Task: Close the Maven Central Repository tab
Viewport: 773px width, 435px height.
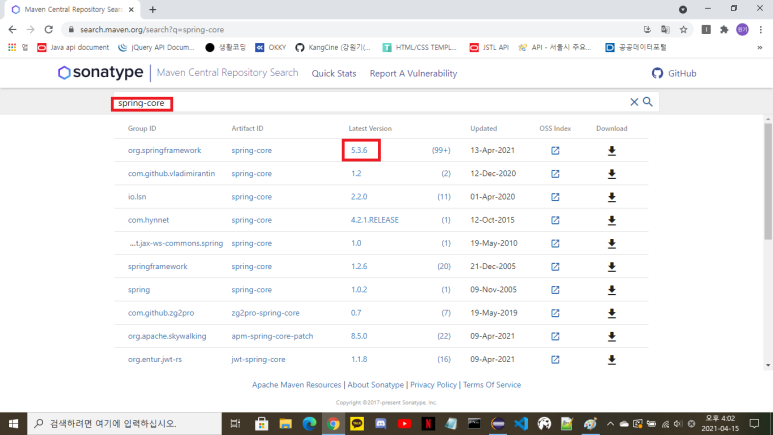Action: coord(131,9)
